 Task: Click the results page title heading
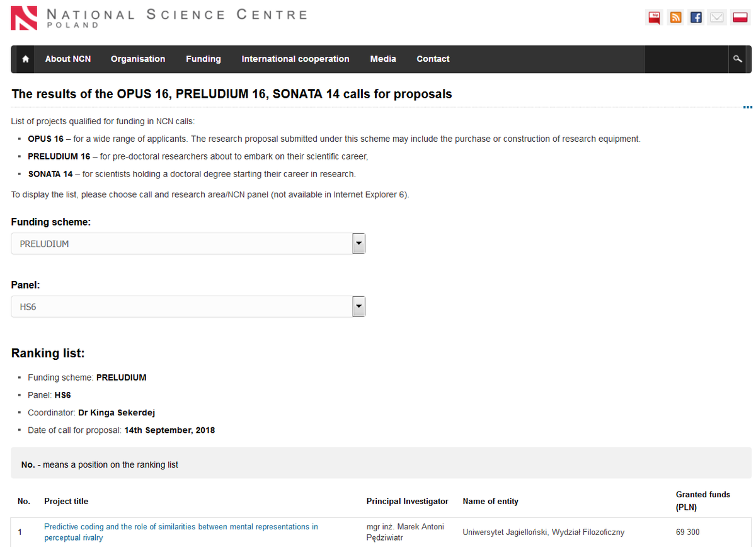232,95
